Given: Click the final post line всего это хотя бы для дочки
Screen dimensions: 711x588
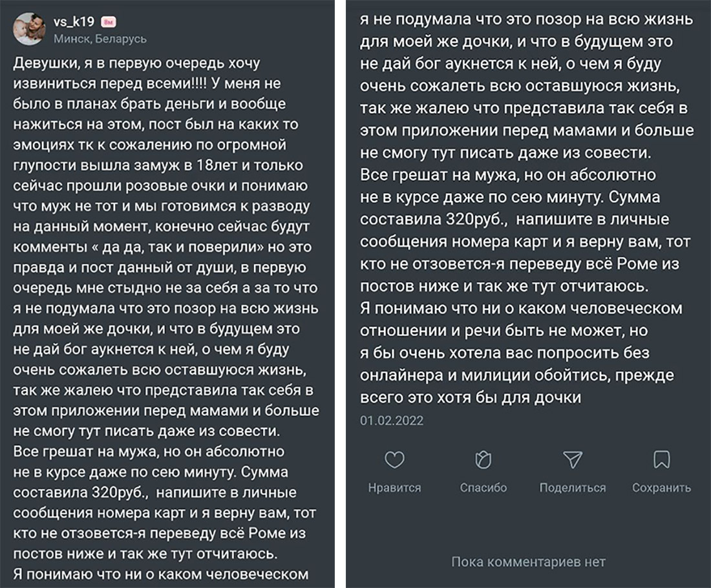Looking at the screenshot, I should pyautogui.click(x=471, y=397).
